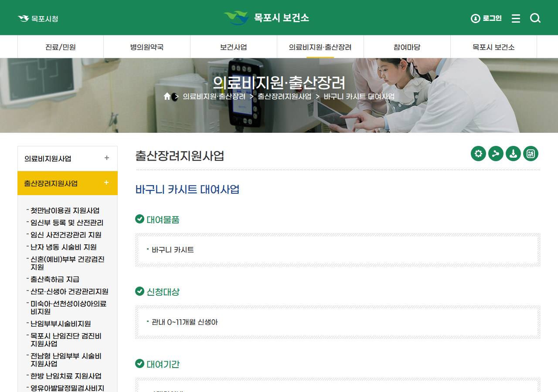Open the 병의원약국 menu

pos(147,47)
